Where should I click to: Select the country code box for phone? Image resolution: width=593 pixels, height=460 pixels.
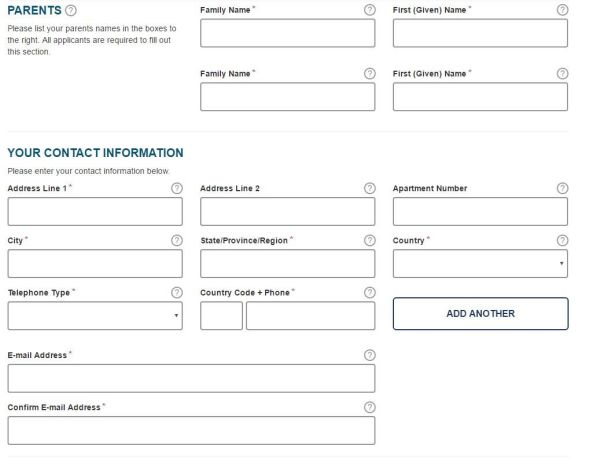click(221, 315)
